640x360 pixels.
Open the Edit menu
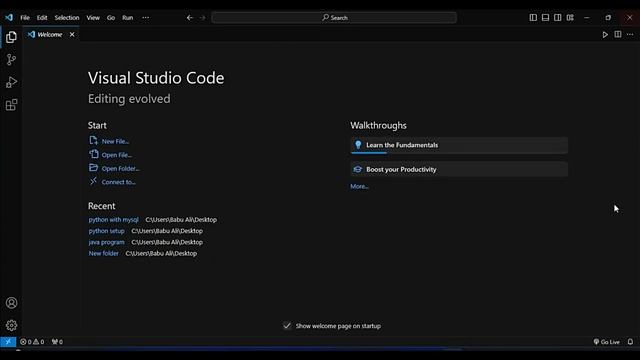click(42, 18)
